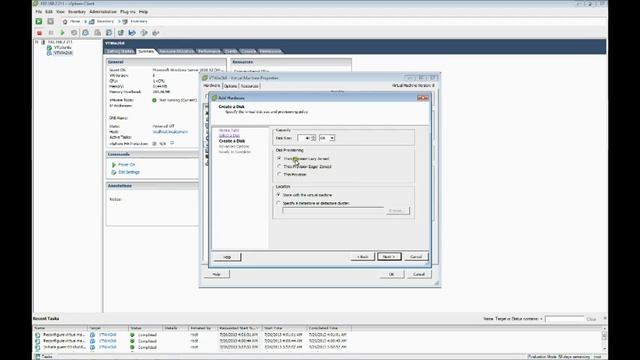This screenshot has width=640, height=360.
Task: Open the Plug-ins menu
Action: pos(128,12)
